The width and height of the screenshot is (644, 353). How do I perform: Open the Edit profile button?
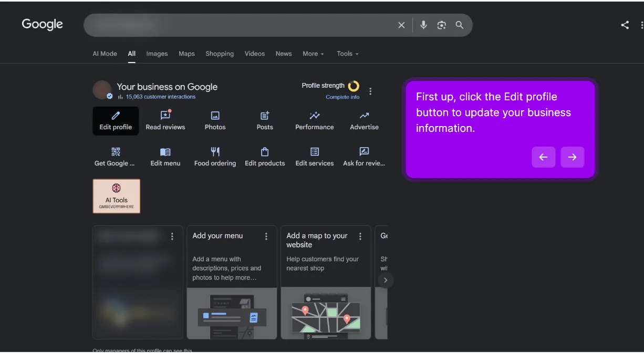116,121
